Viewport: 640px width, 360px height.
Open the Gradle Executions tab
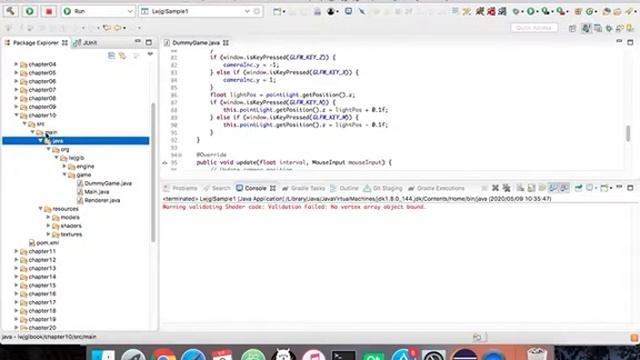pyautogui.click(x=437, y=188)
